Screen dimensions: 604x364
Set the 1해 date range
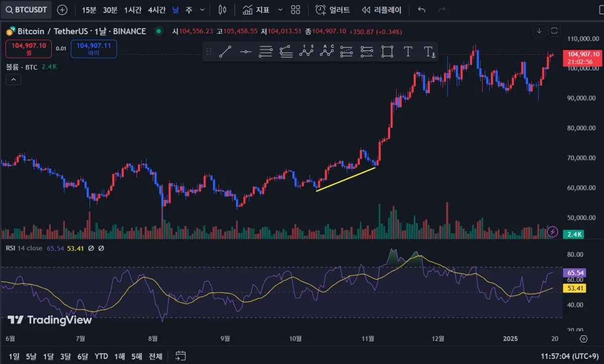click(x=119, y=356)
